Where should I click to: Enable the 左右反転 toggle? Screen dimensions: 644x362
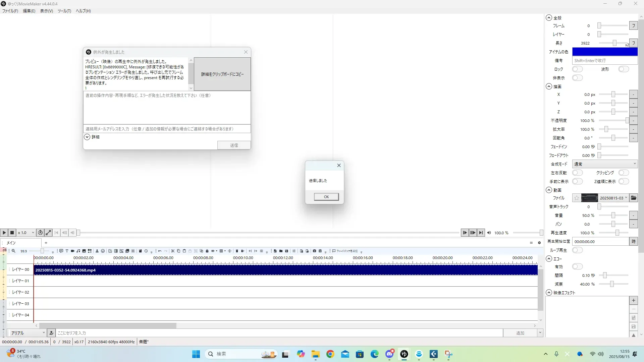click(x=577, y=173)
